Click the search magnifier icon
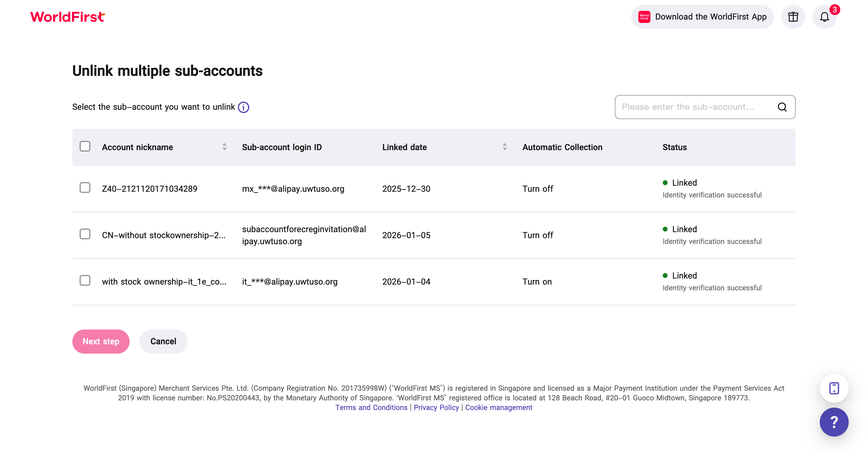This screenshot has width=868, height=451. [782, 107]
